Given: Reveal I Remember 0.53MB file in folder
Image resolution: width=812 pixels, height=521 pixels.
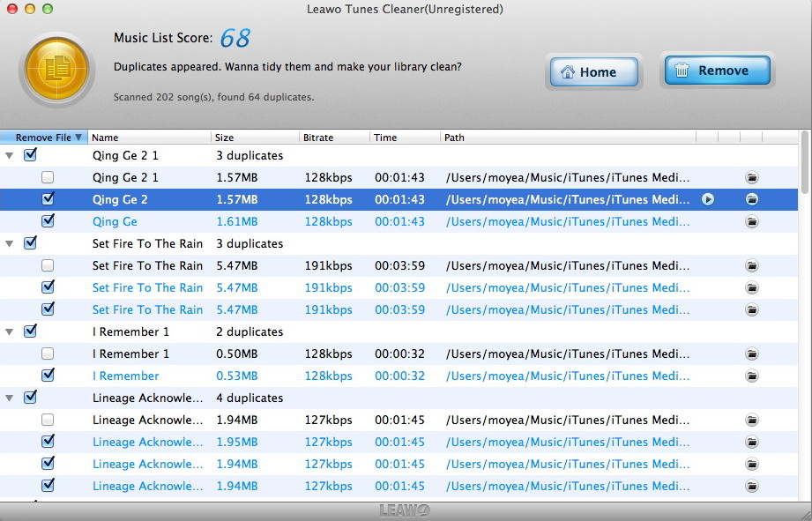Looking at the screenshot, I should (752, 376).
